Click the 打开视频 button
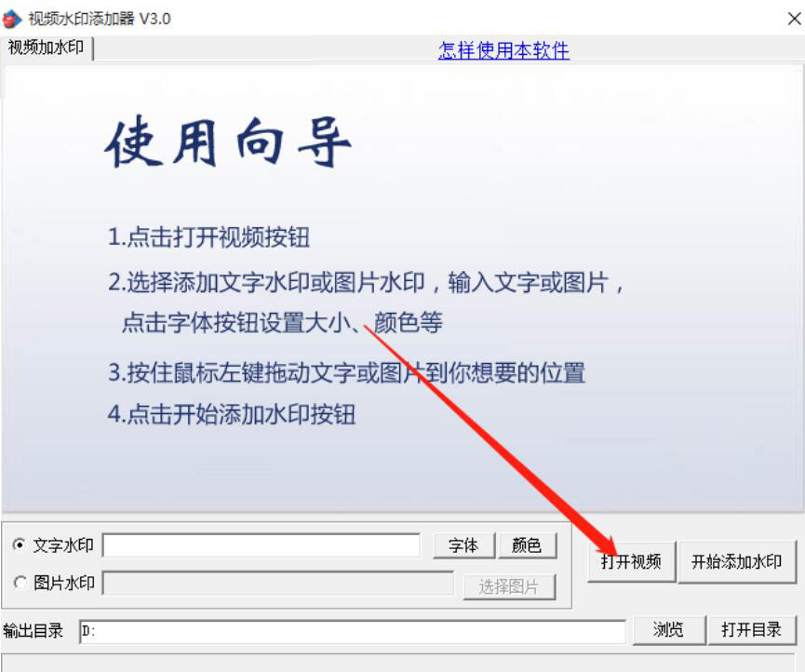The image size is (805, 672). click(x=632, y=561)
